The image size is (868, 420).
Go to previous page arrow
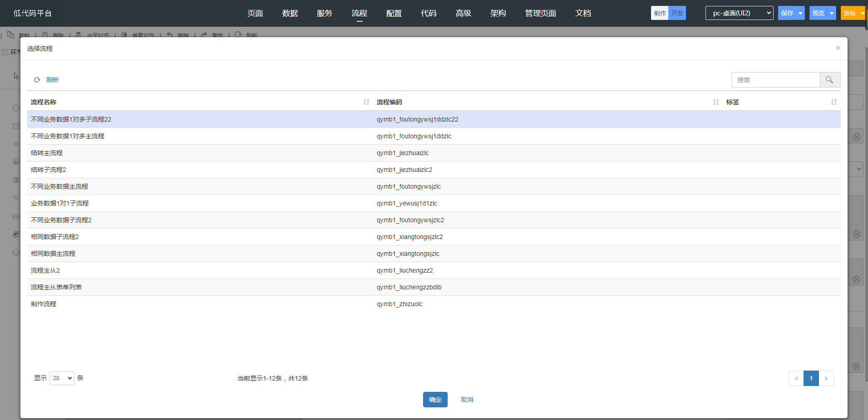point(796,378)
